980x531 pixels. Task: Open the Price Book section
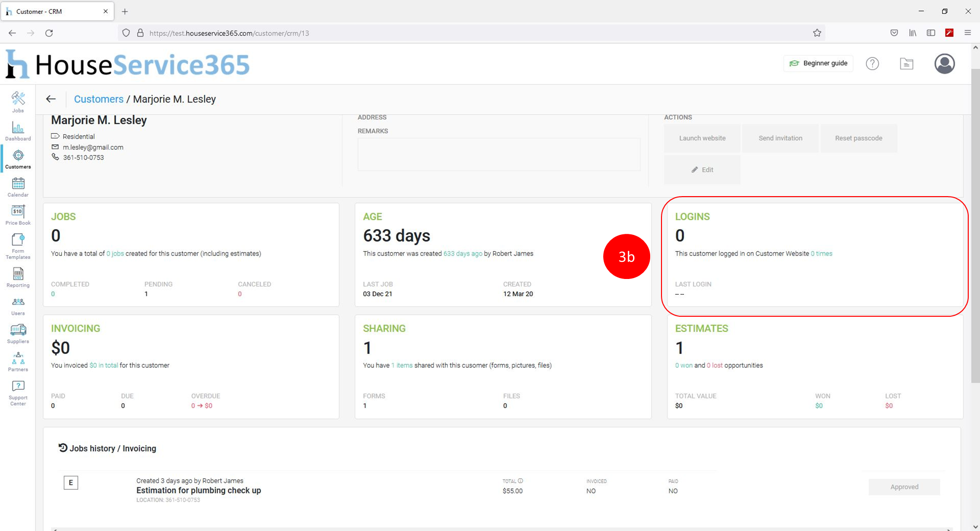click(x=18, y=215)
